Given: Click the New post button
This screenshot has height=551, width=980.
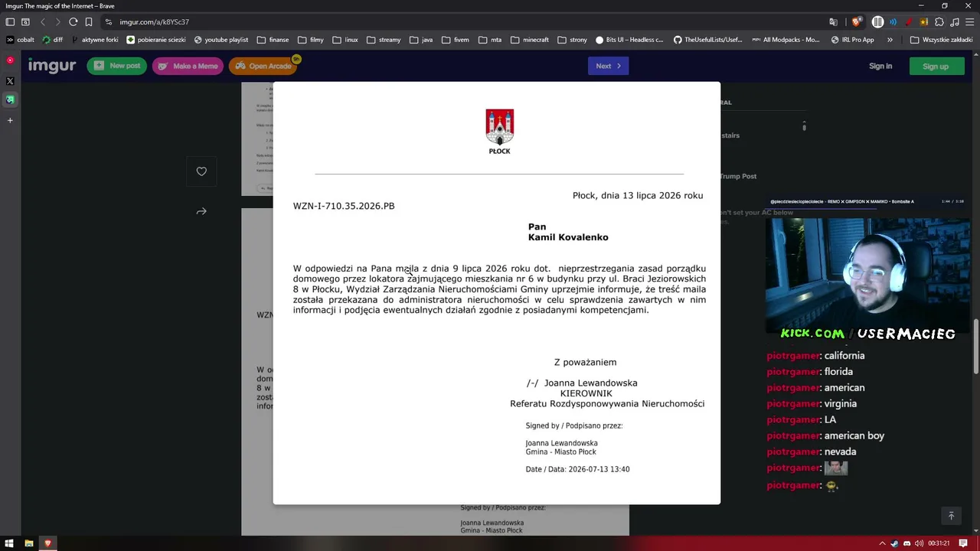Looking at the screenshot, I should pos(117,66).
